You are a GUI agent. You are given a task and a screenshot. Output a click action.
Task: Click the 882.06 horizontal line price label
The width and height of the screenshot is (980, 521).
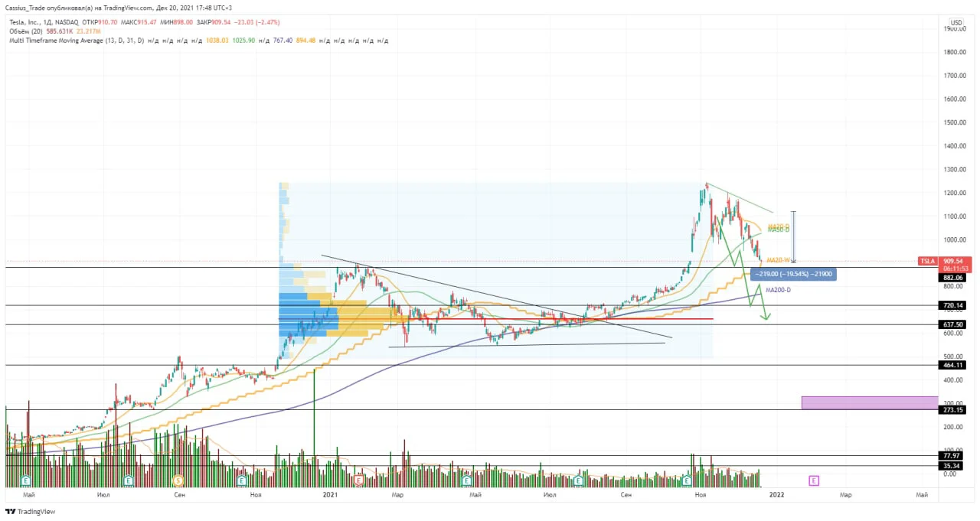click(x=952, y=278)
